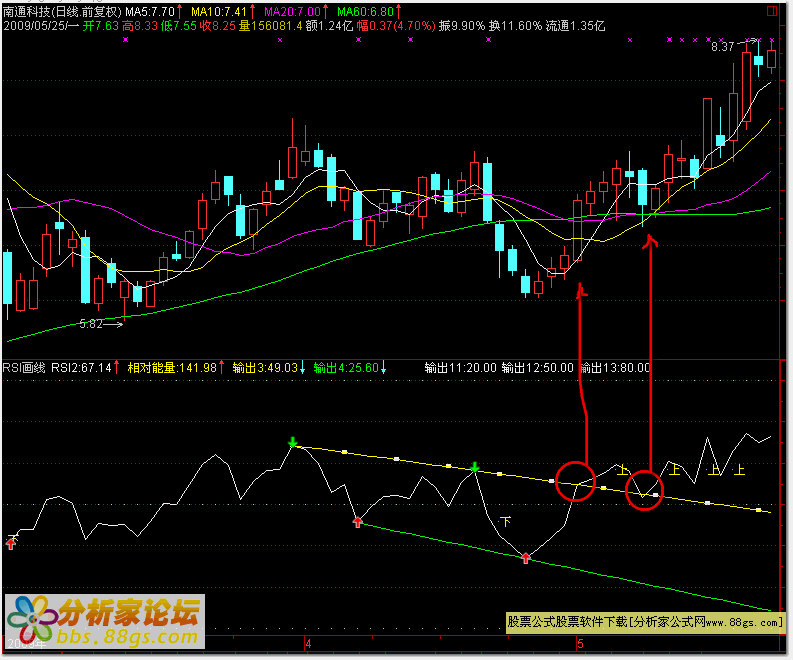
Task: Click the turnover amount 额1.24亿
Action: click(x=329, y=26)
